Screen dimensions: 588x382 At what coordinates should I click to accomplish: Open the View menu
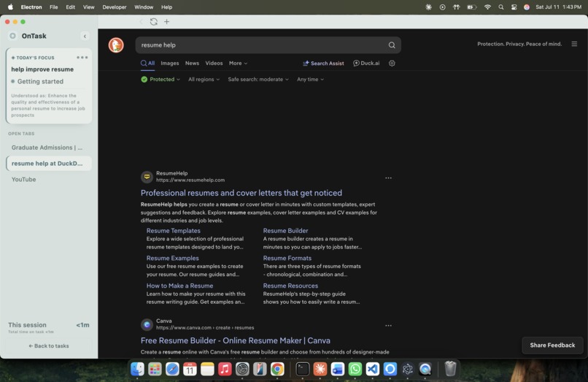point(89,7)
